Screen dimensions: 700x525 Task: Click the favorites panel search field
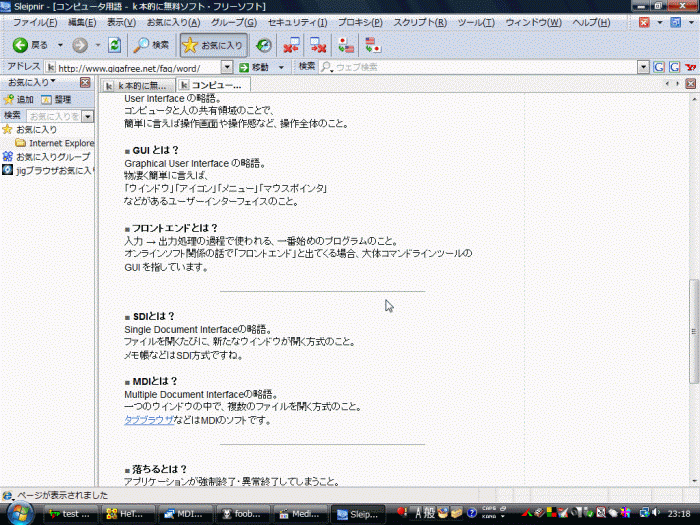(54, 117)
